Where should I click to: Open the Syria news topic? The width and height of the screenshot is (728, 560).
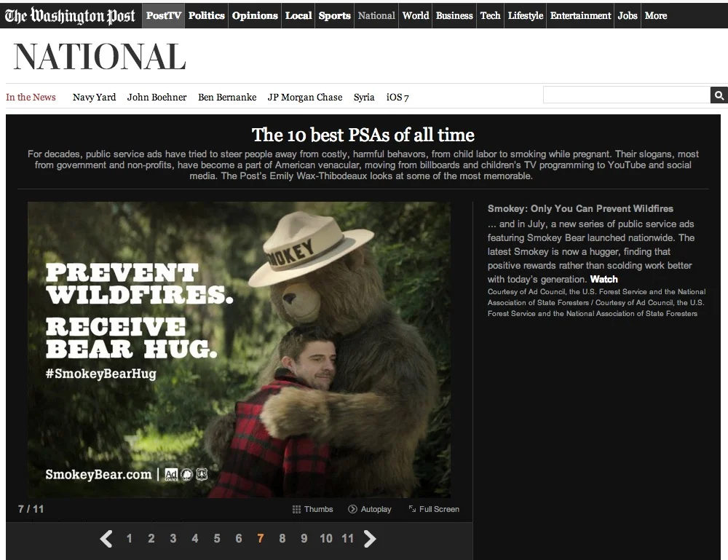click(x=364, y=97)
